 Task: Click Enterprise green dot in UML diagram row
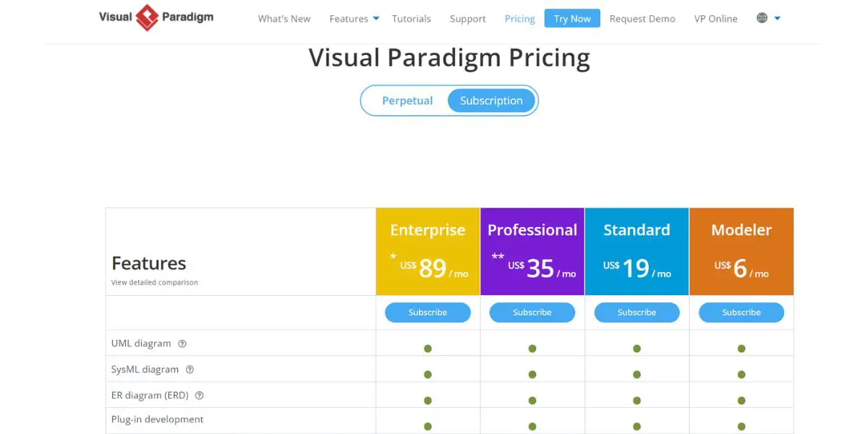(x=427, y=349)
